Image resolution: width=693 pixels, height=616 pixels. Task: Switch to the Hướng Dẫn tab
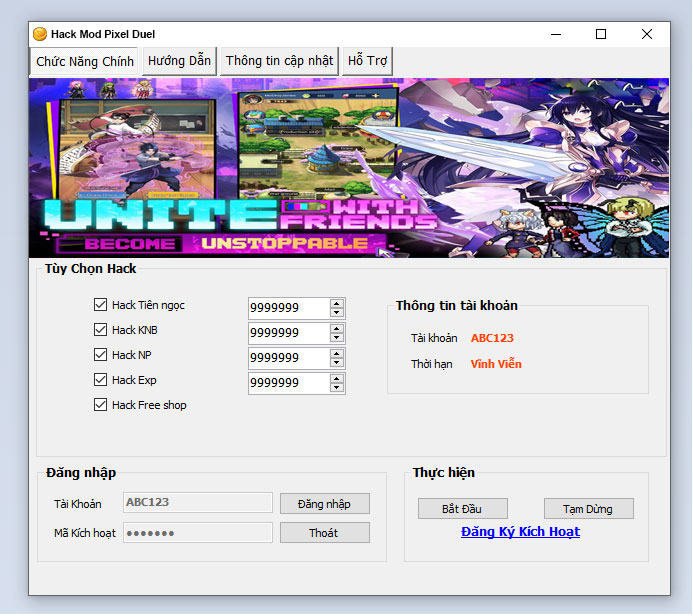pos(179,61)
